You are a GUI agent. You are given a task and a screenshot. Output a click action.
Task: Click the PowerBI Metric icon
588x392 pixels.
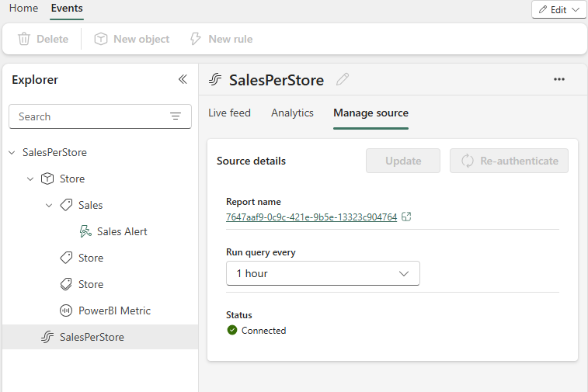coord(66,310)
